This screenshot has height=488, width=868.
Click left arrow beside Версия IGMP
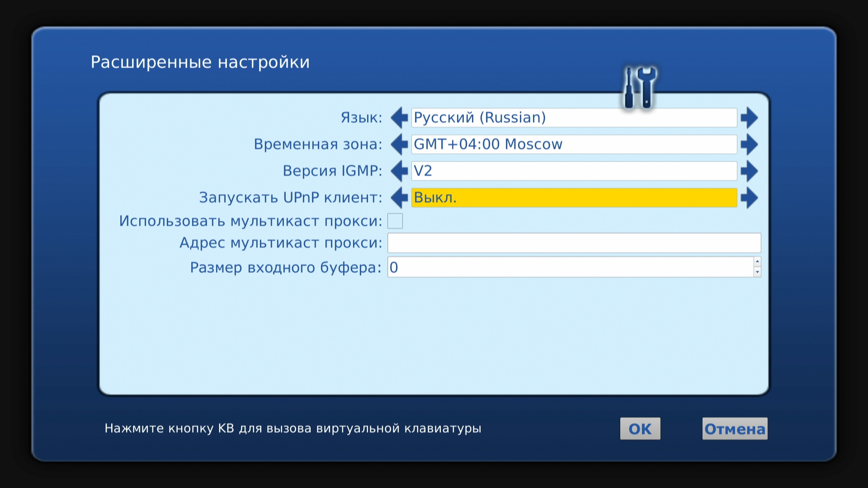click(x=399, y=171)
